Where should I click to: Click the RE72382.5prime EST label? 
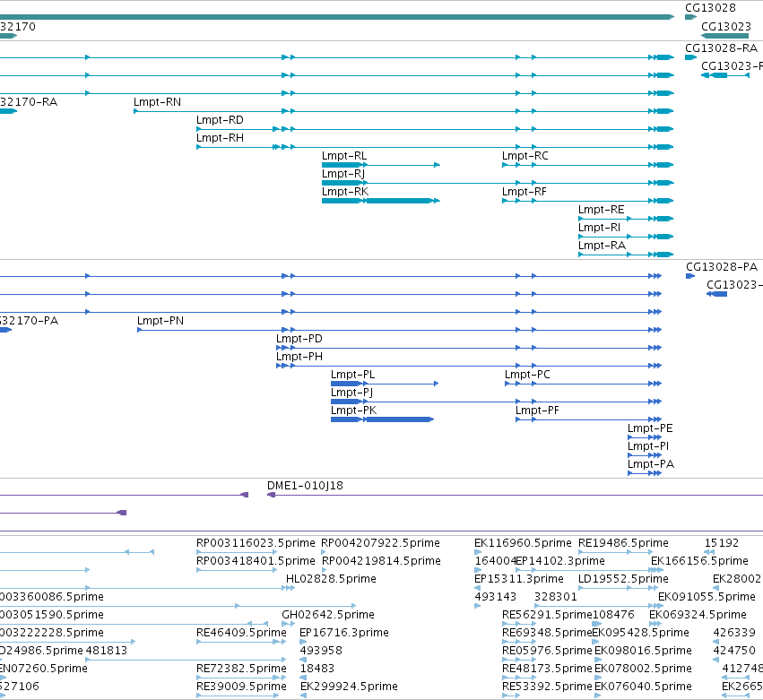click(x=241, y=669)
